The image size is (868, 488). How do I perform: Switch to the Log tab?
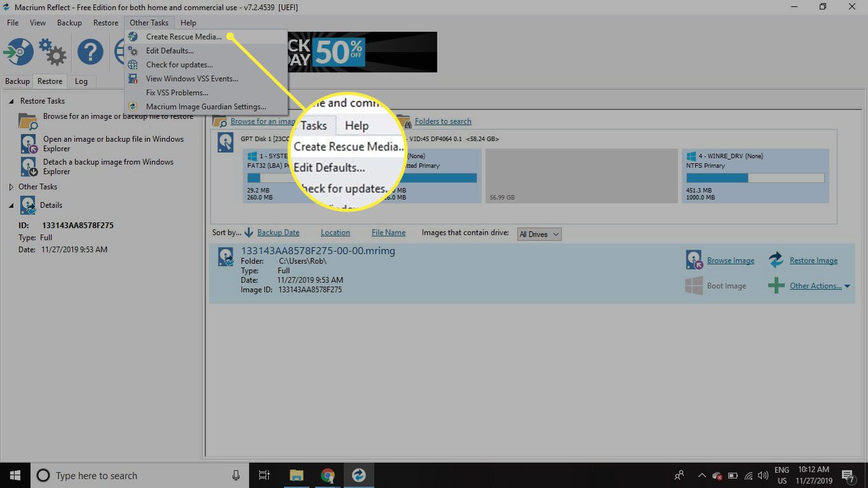81,81
